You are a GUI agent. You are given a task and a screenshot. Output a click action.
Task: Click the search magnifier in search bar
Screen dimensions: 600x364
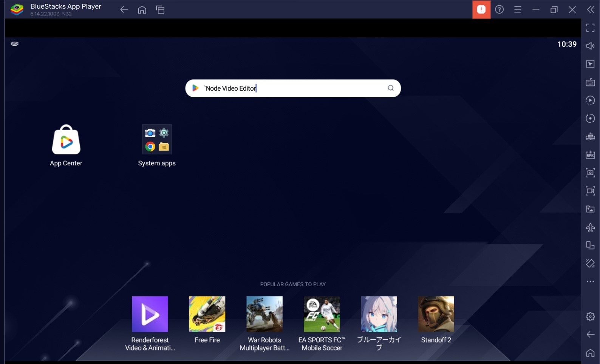(x=391, y=88)
